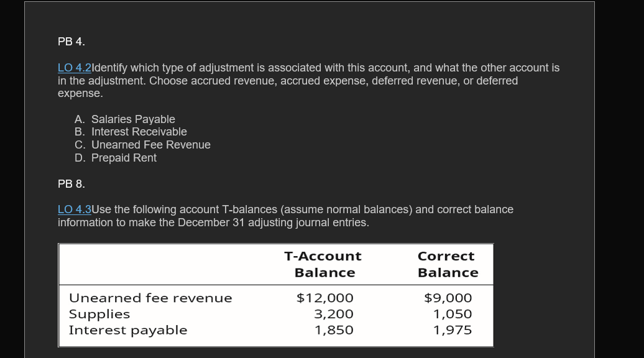Click the T-Account Balance column header
This screenshot has width=644, height=358.
(323, 264)
